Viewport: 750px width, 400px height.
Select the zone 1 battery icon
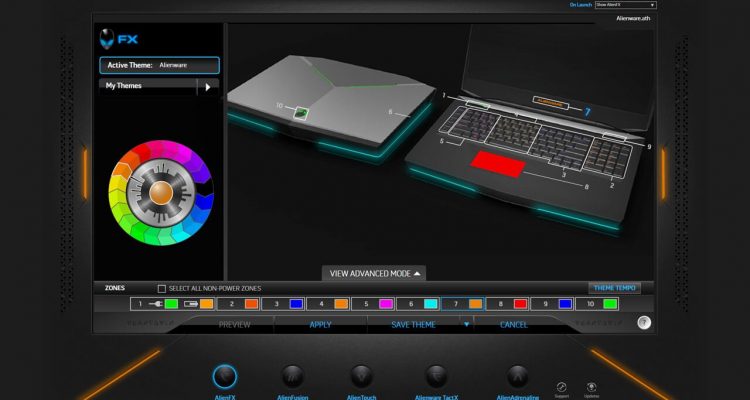click(191, 304)
